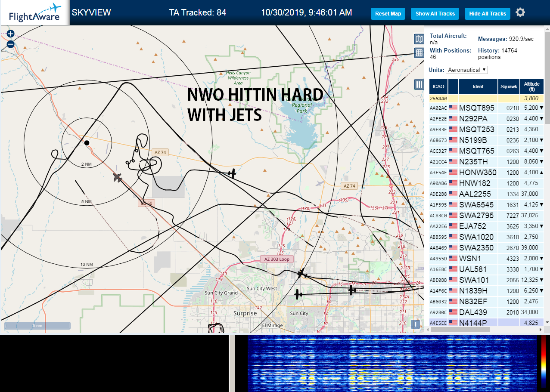Click the AZ 303 Loop road label
Screen dimensions: 550x392
click(277, 259)
